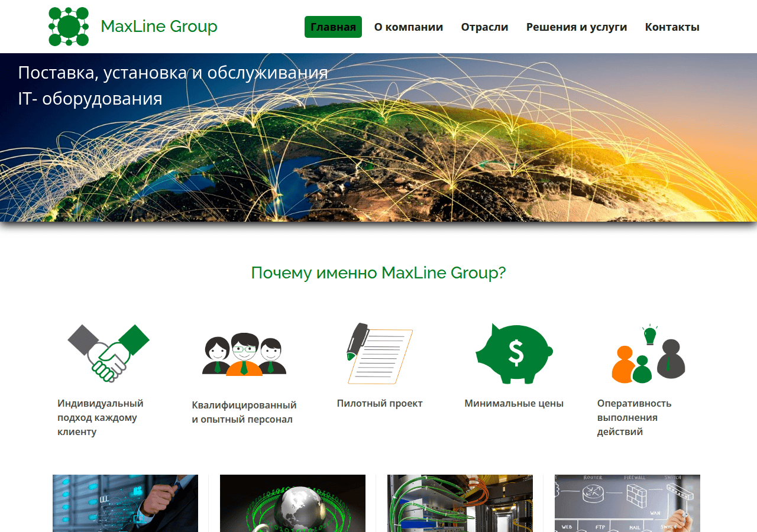The image size is (757, 532).
Task: Click the Оперативность выполнения действий label
Action: coord(635,417)
